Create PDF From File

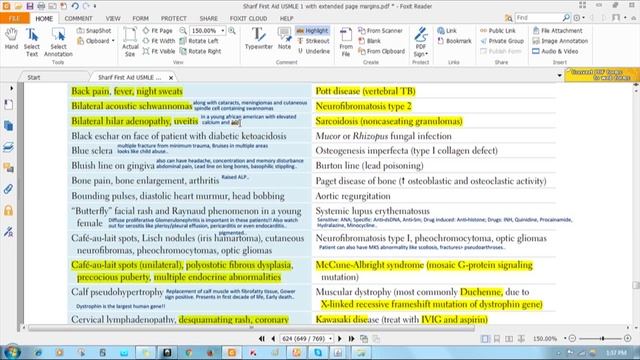pos(346,42)
